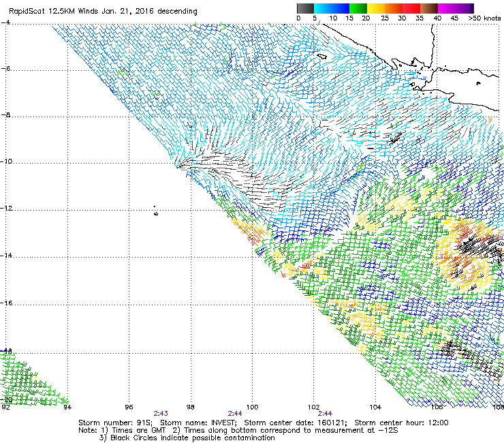Click the 'Storm center date: 160121;' text
The width and height of the screenshot is (504, 443).
pyautogui.click(x=296, y=423)
